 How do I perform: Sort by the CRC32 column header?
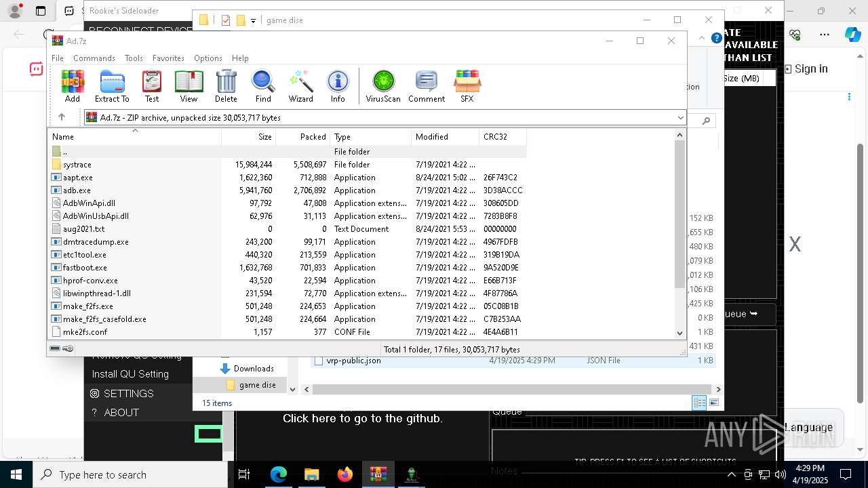pyautogui.click(x=502, y=136)
